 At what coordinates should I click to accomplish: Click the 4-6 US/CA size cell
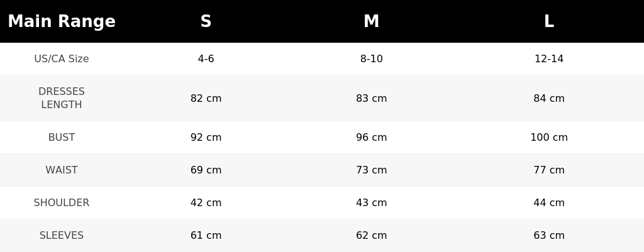click(x=206, y=58)
